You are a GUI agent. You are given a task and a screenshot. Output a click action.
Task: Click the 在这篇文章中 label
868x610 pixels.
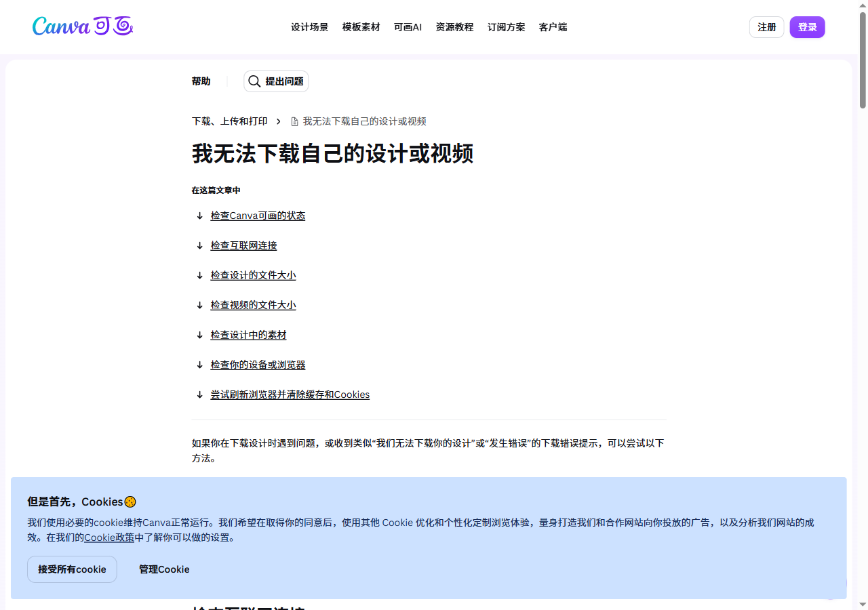[x=216, y=190]
